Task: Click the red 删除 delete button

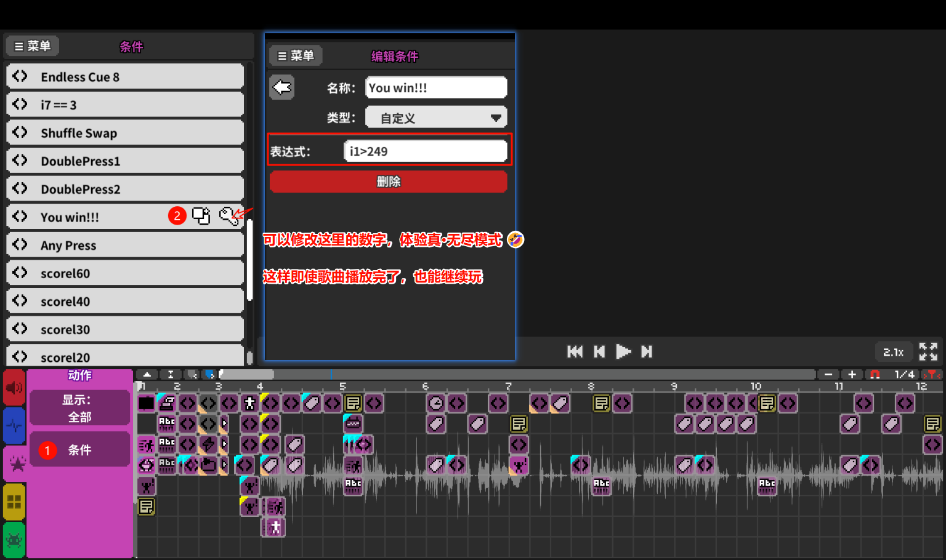Action: point(388,182)
